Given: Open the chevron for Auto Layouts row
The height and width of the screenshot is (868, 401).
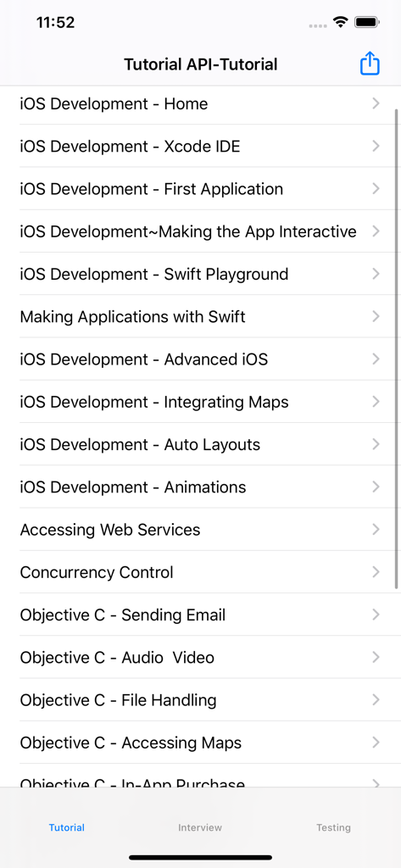Looking at the screenshot, I should (376, 444).
